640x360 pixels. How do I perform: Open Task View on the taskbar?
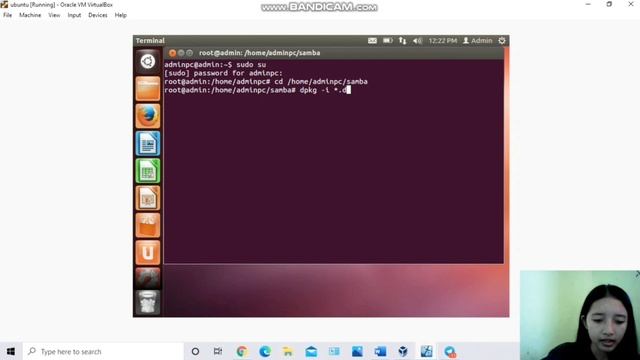point(218,351)
